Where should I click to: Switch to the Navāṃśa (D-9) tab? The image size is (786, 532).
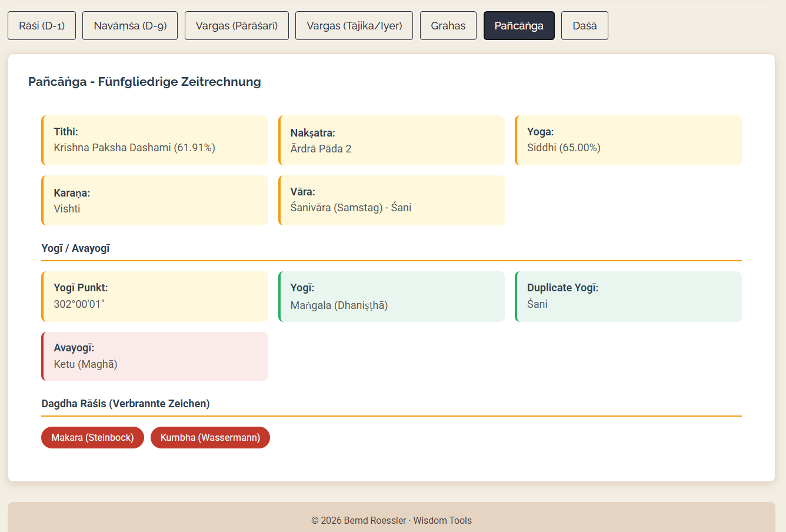click(x=130, y=26)
